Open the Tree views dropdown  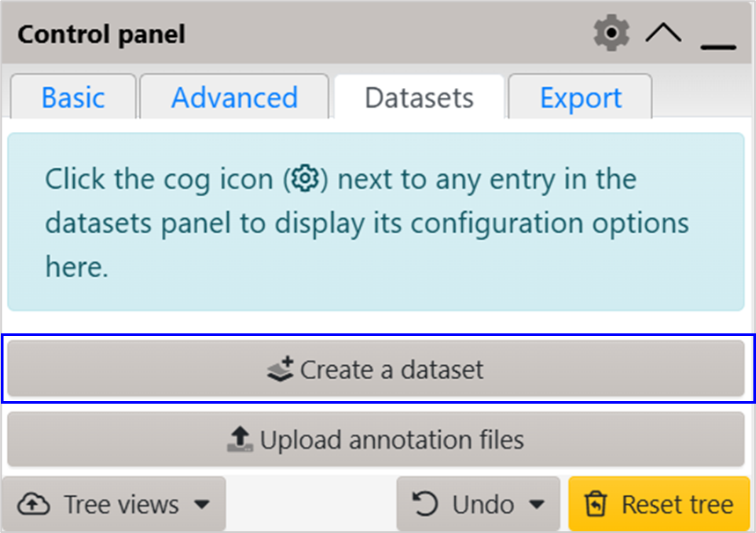tap(114, 504)
